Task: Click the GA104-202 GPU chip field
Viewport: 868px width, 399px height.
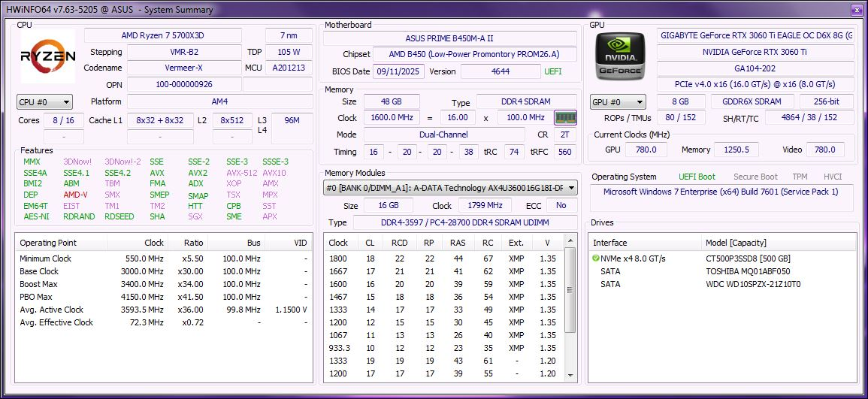Action: (755, 68)
